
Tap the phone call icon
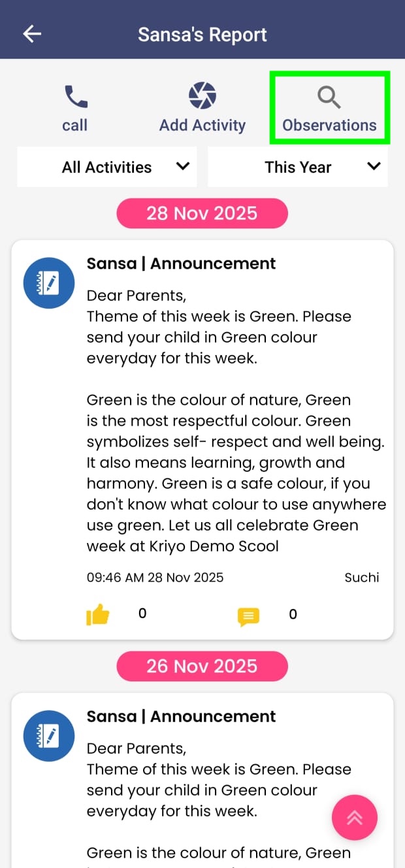click(76, 97)
